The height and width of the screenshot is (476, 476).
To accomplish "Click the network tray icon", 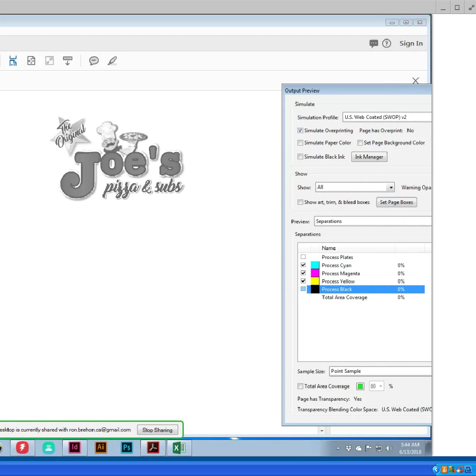I will pyautogui.click(x=379, y=448).
